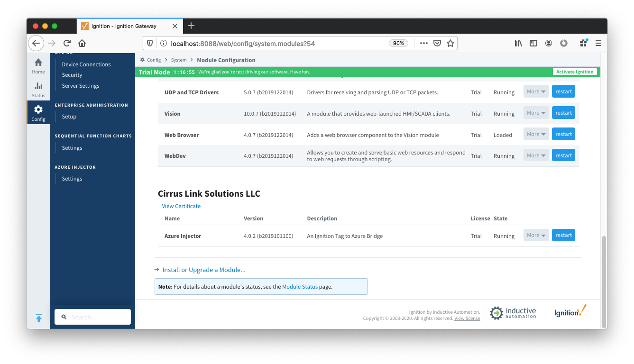This screenshot has height=364, width=634.
Task: Open a new browser tab
Action: [191, 26]
